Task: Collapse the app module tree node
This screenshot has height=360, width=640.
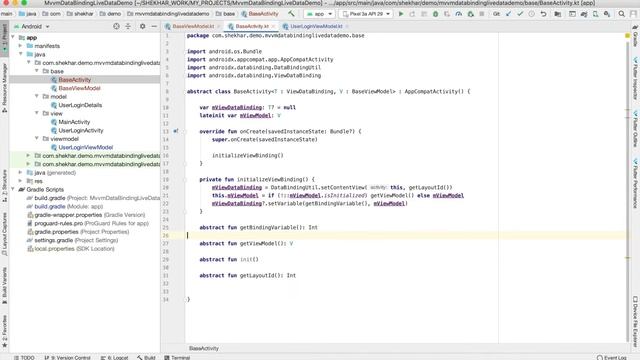Action: click(x=13, y=37)
